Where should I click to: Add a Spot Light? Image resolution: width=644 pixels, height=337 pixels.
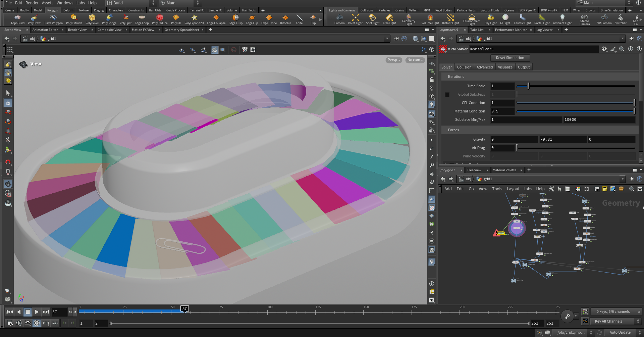(x=373, y=19)
